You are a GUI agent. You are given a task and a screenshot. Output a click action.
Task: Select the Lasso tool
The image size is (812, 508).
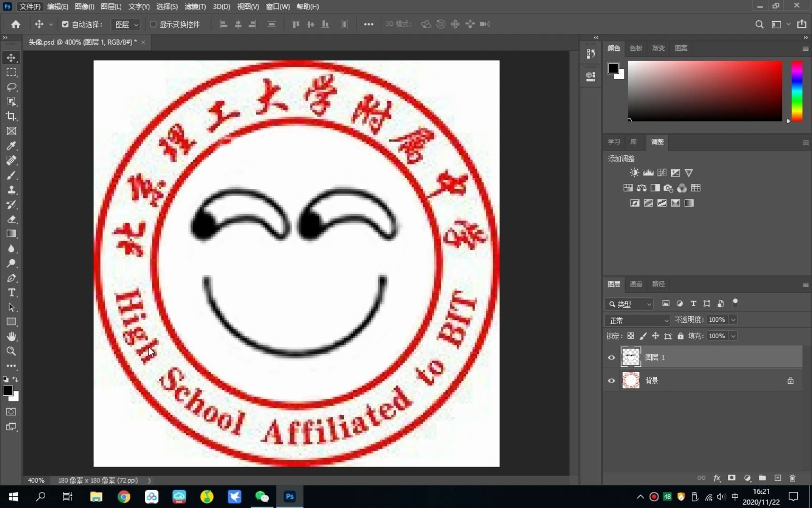pos(11,87)
